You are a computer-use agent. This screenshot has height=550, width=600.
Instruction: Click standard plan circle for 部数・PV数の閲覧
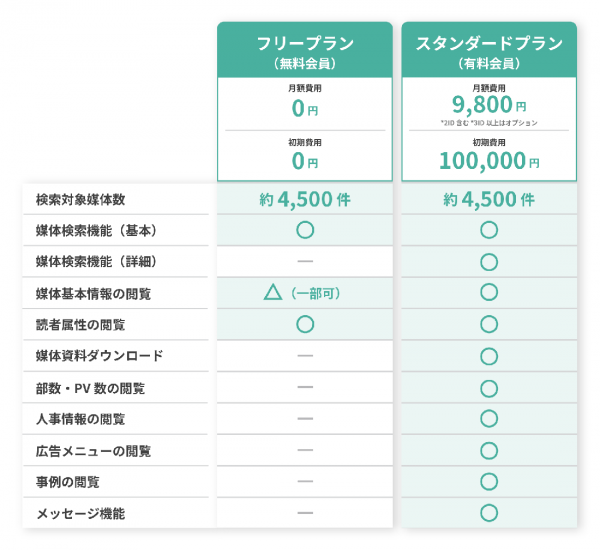(489, 387)
